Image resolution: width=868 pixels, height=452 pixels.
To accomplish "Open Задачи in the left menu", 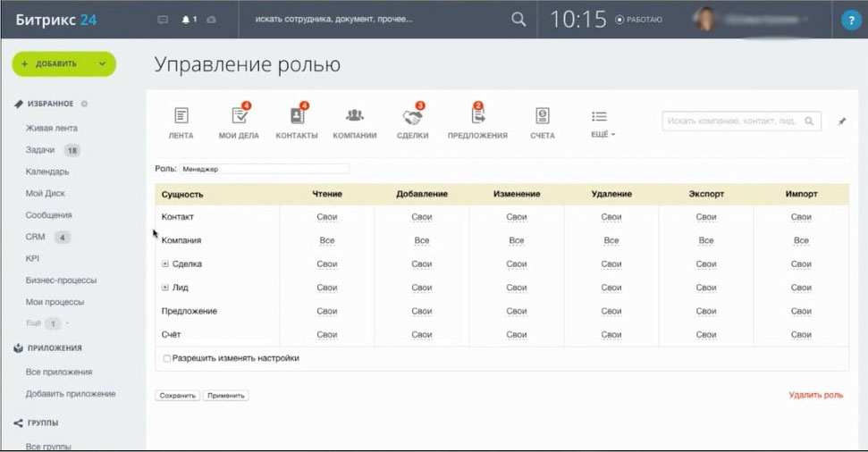I will [x=40, y=150].
